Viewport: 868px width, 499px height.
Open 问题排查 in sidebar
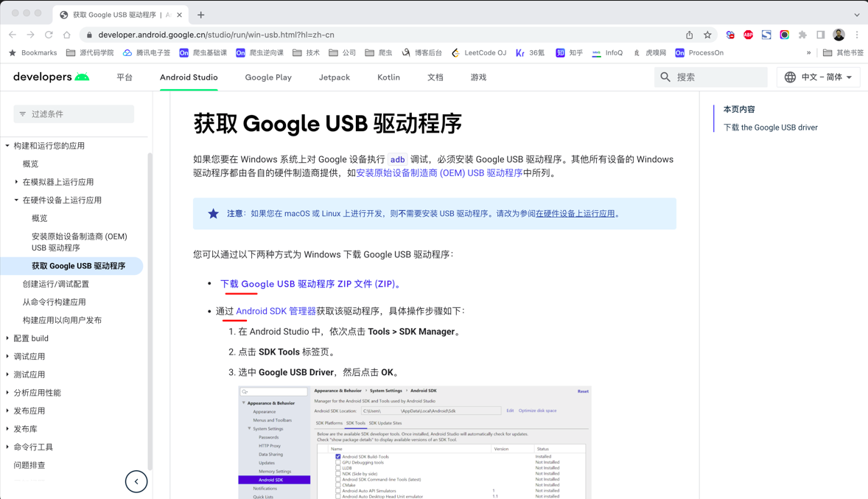click(29, 465)
